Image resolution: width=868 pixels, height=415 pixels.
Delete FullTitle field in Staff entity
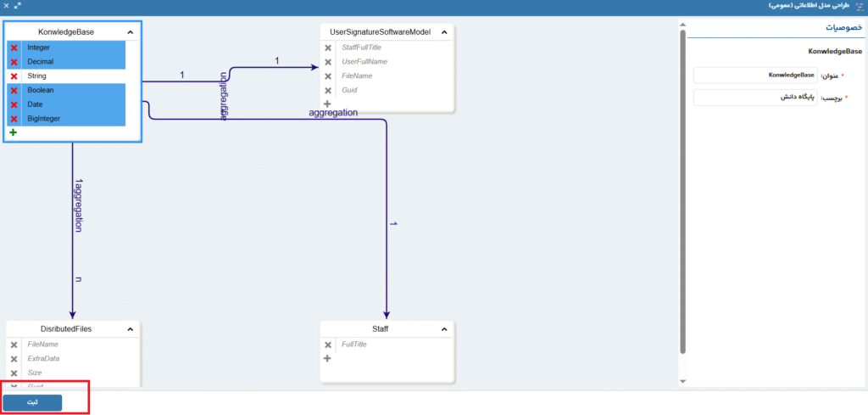(x=328, y=345)
